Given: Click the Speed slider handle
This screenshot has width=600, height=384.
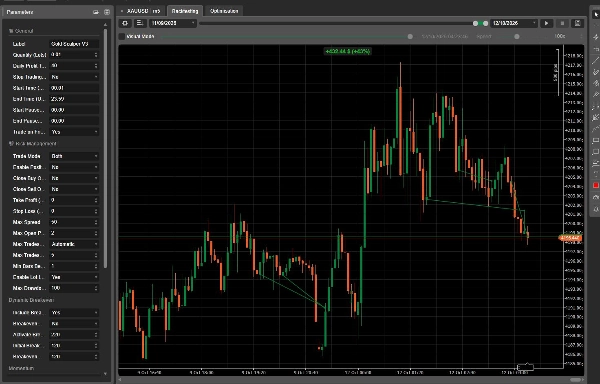Looking at the screenshot, I should click(x=517, y=36).
